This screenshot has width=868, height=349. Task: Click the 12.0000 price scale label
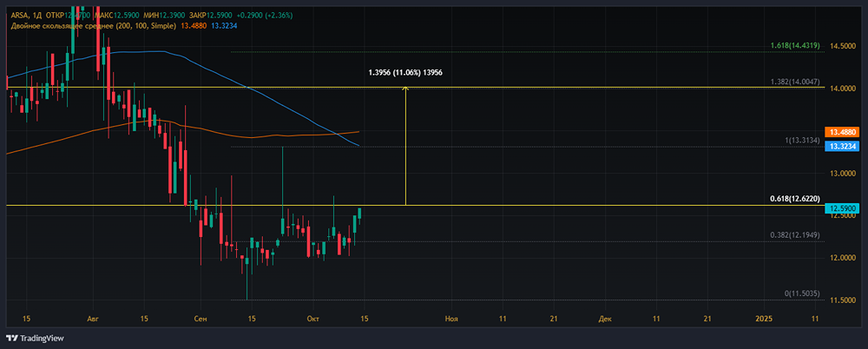tap(842, 259)
